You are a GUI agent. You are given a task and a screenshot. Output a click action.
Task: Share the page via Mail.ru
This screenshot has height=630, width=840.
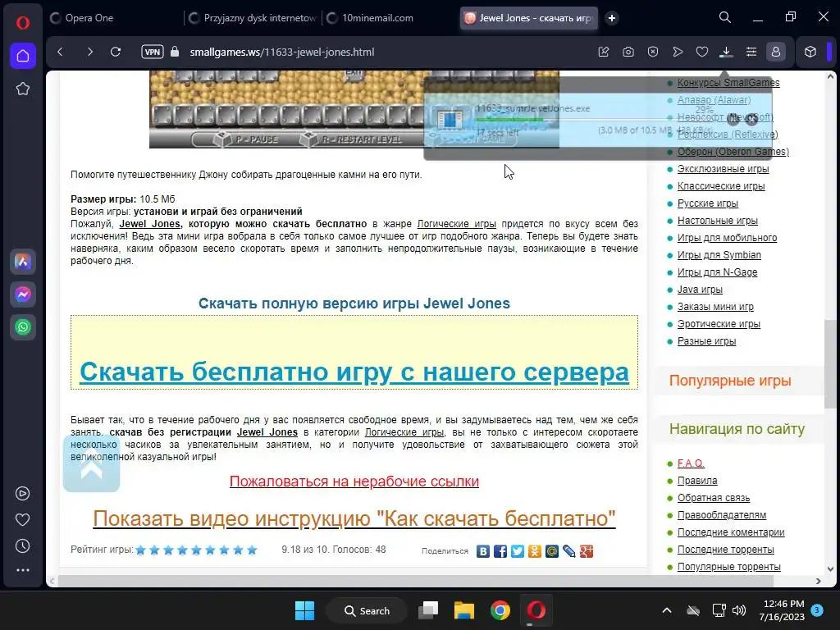(551, 551)
